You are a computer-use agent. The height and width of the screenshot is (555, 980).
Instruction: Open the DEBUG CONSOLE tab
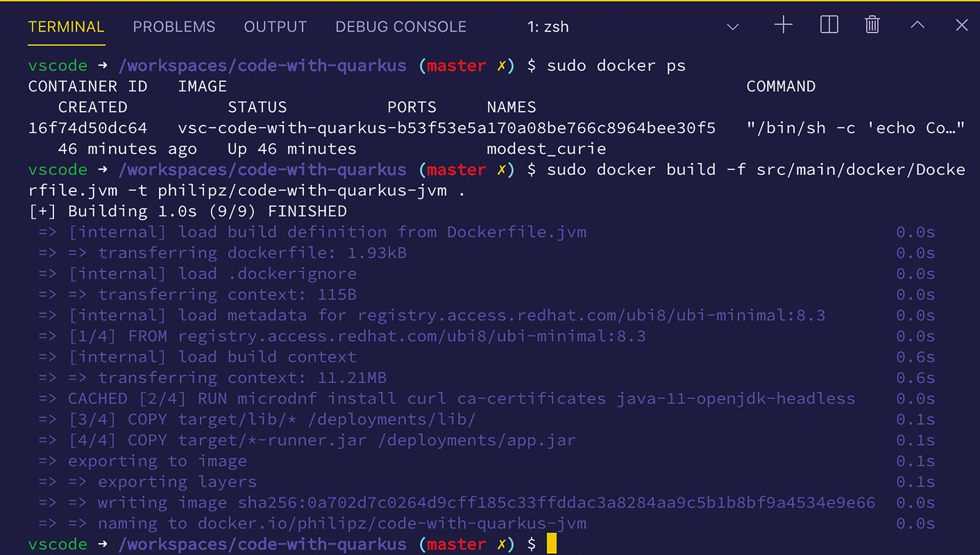point(401,27)
